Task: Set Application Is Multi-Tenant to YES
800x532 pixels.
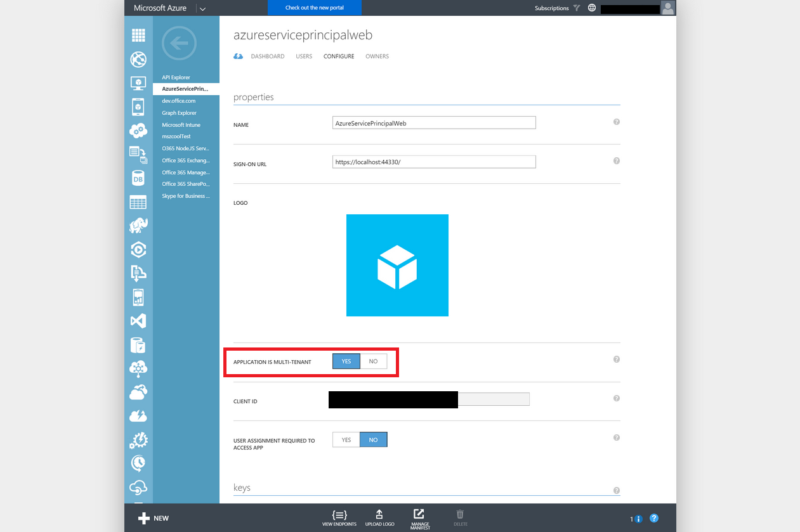Action: pyautogui.click(x=346, y=361)
